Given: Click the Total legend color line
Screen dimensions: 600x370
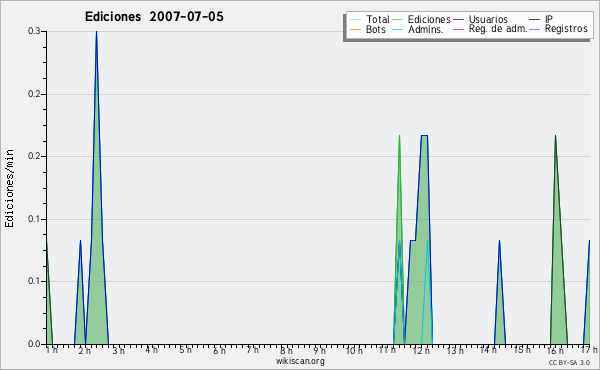Looking at the screenshot, I should pos(355,20).
